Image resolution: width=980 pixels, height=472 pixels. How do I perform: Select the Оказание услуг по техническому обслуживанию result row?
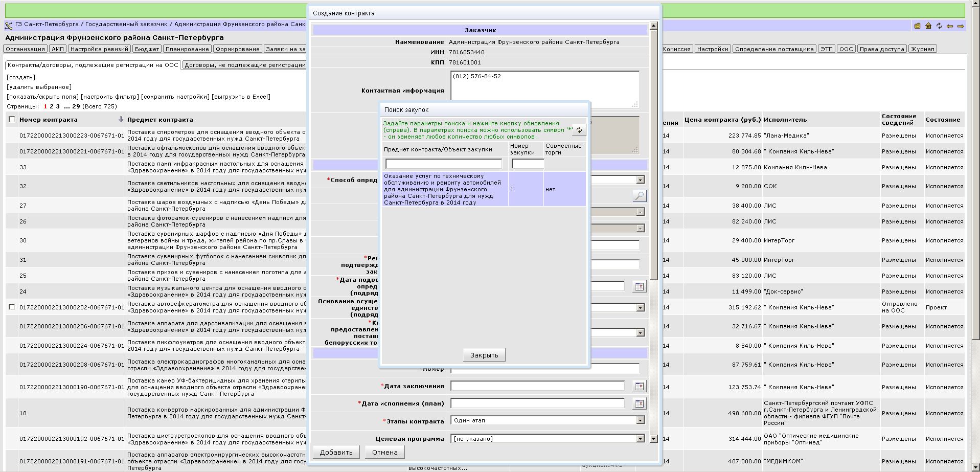(484, 189)
